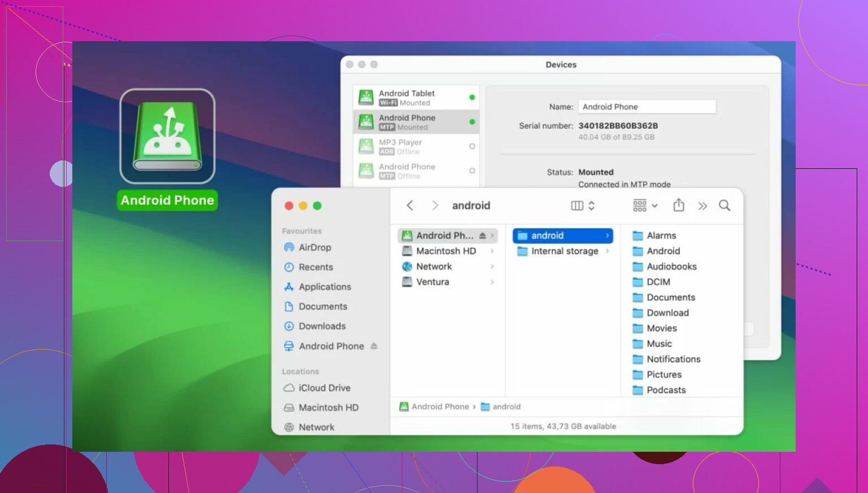Image resolution: width=868 pixels, height=493 pixels.
Task: Click serial number 340182BB60B362B
Action: 618,126
